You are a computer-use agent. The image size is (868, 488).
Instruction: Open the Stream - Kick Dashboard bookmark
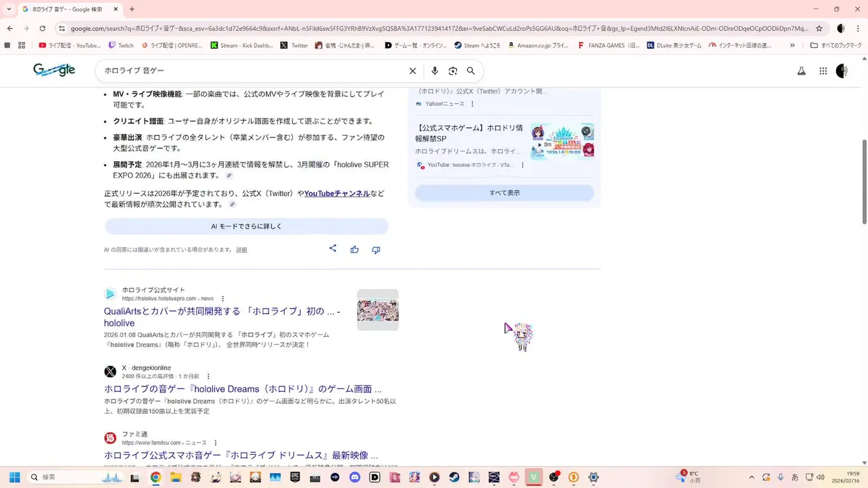point(241,45)
